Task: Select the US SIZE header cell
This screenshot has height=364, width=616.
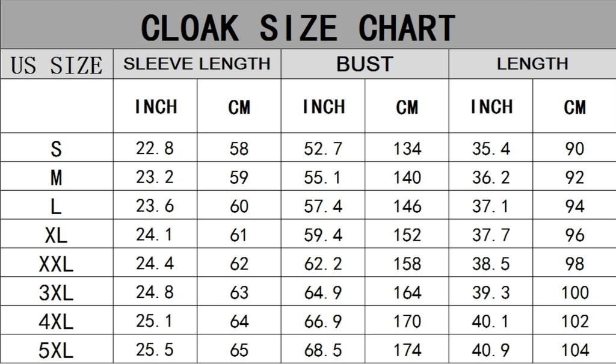Action: [x=57, y=65]
